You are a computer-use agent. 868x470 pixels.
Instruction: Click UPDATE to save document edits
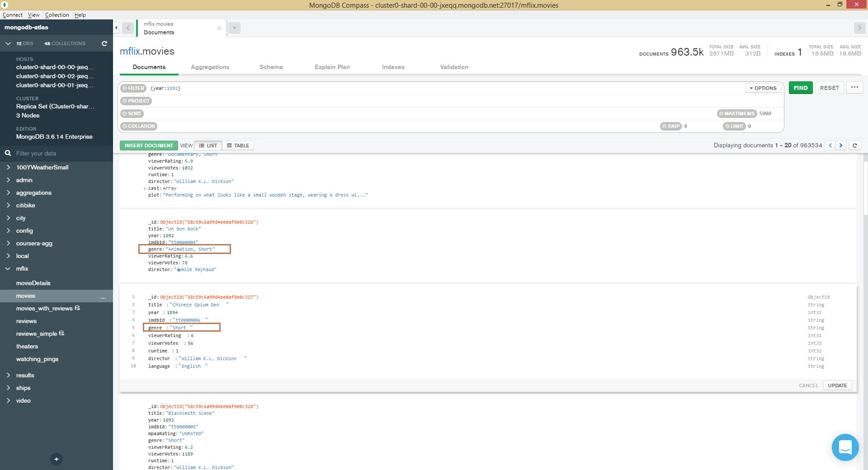(x=837, y=385)
